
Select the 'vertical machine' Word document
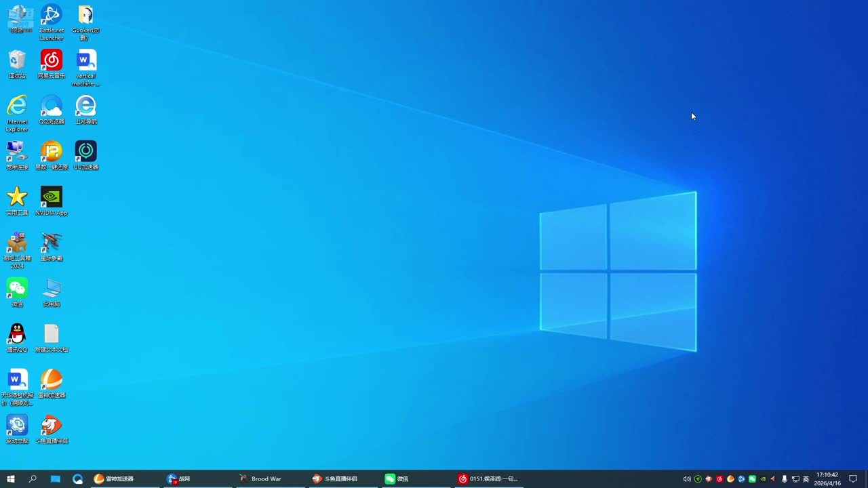86,61
